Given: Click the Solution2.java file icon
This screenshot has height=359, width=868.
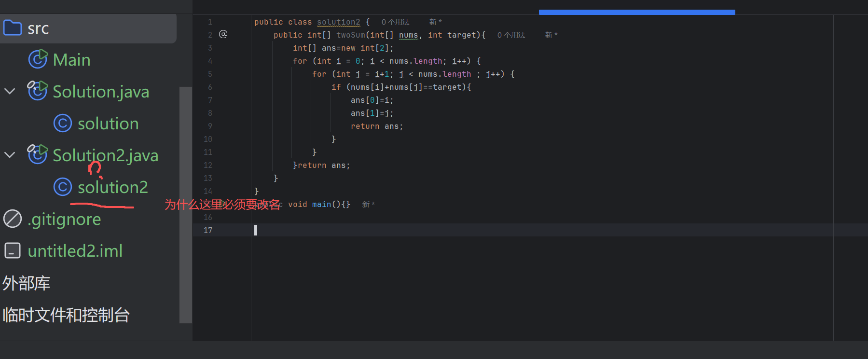Looking at the screenshot, I should click(38, 154).
